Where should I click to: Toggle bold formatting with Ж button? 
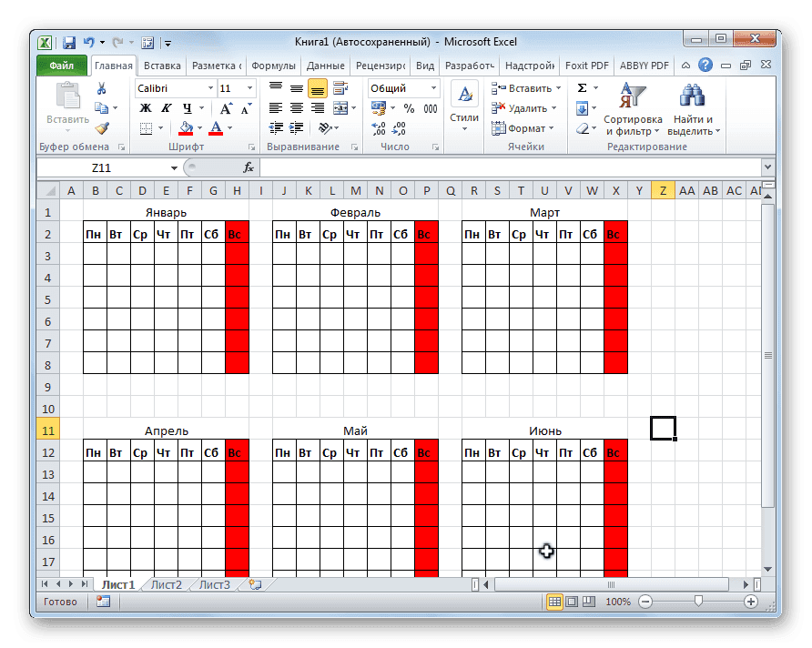(x=145, y=107)
